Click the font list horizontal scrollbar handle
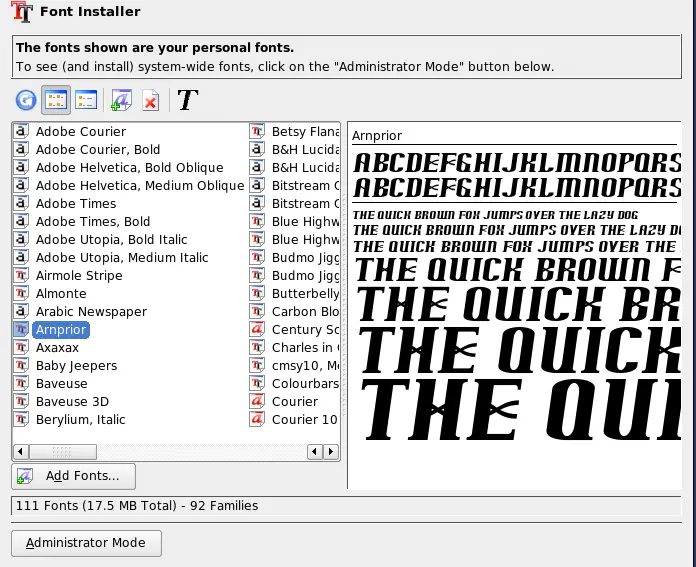 tap(118, 452)
